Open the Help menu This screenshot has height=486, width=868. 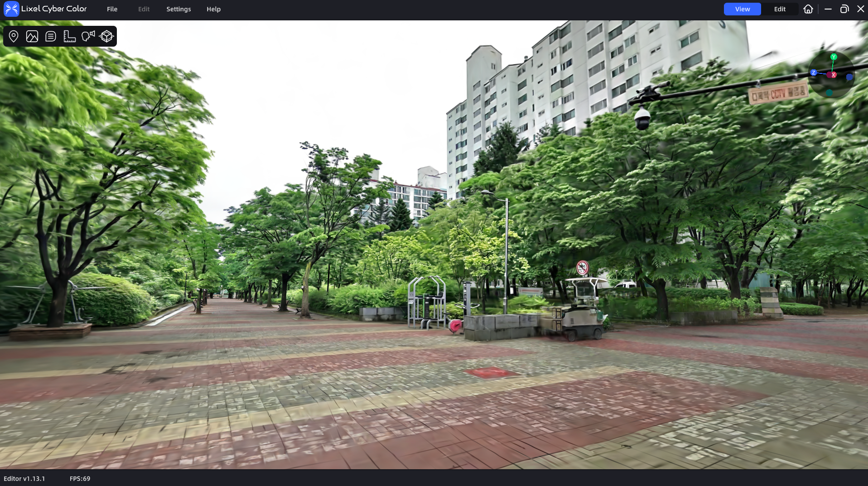pos(213,9)
